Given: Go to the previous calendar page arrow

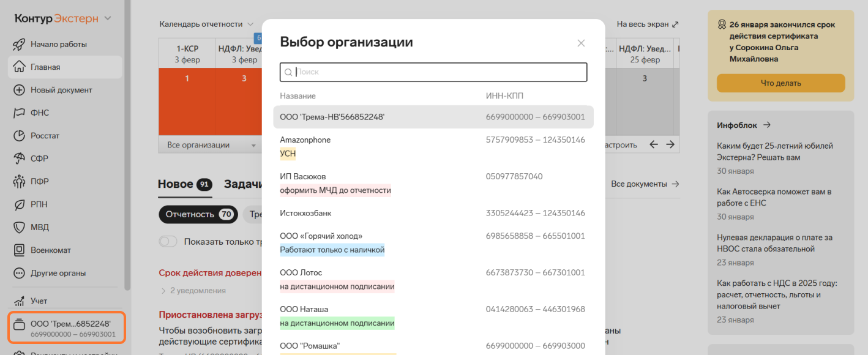Looking at the screenshot, I should 654,145.
